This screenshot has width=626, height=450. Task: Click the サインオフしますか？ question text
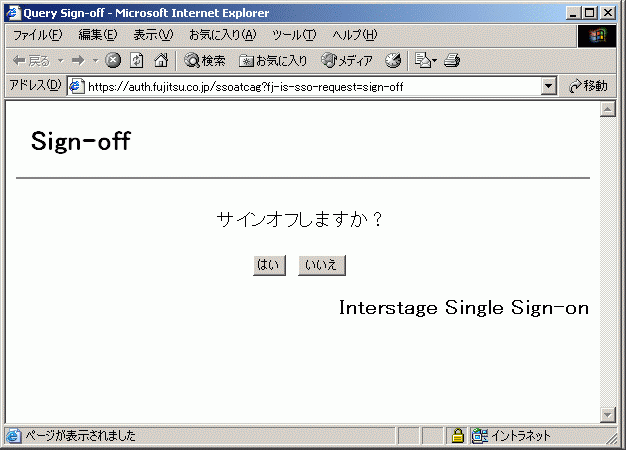pyautogui.click(x=300, y=220)
